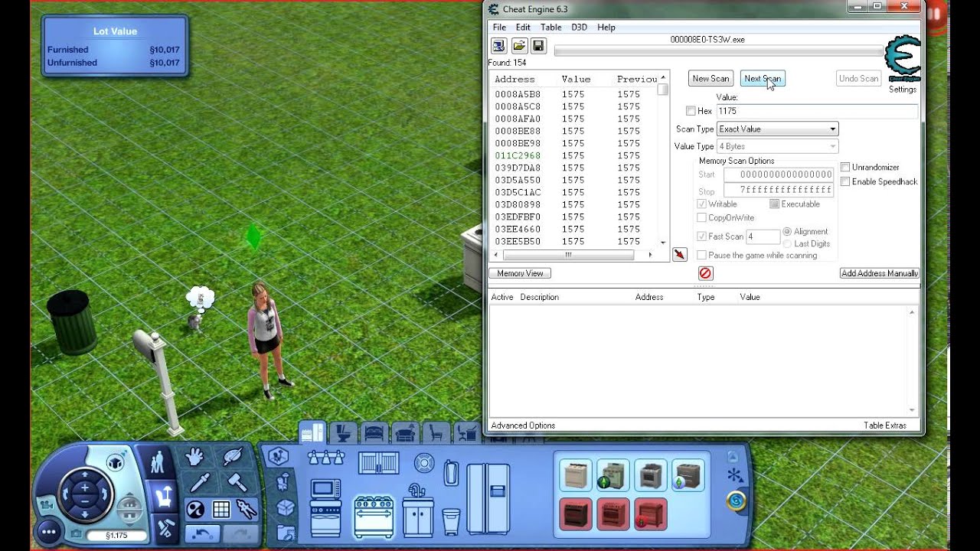Tick the Enable Speedhack checkbox
980x551 pixels.
click(845, 181)
